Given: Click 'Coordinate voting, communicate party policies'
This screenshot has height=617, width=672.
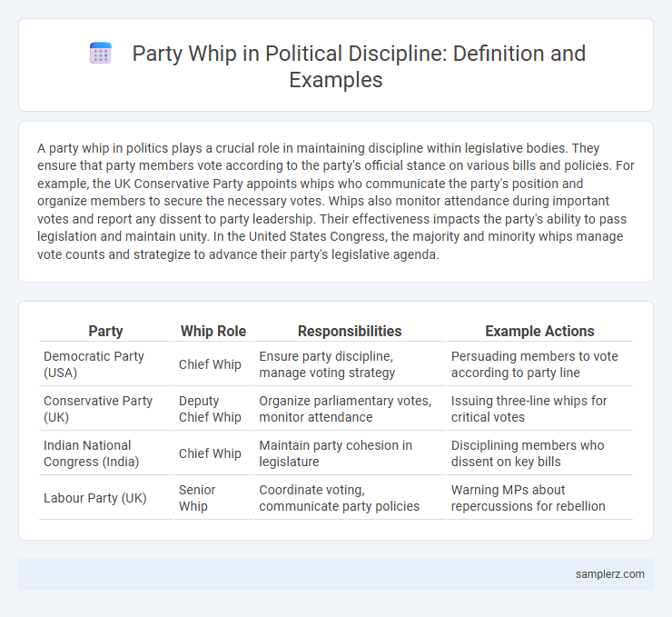Looking at the screenshot, I should pyautogui.click(x=339, y=498).
